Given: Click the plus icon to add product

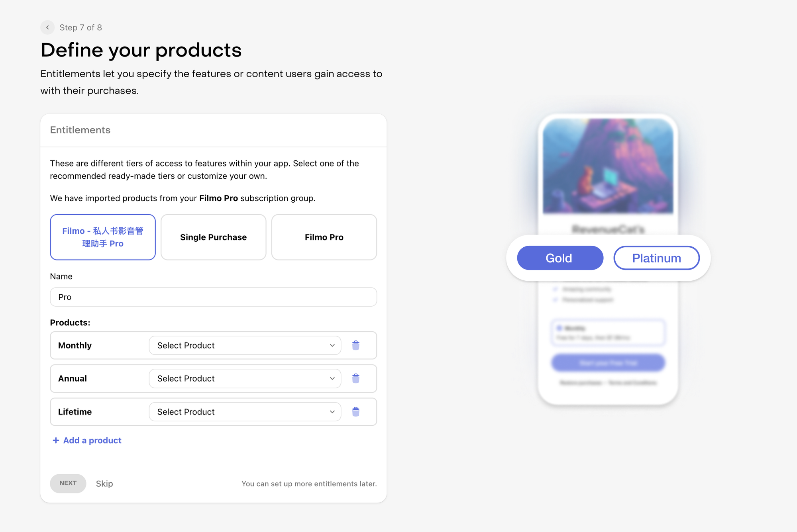Looking at the screenshot, I should pyautogui.click(x=56, y=440).
